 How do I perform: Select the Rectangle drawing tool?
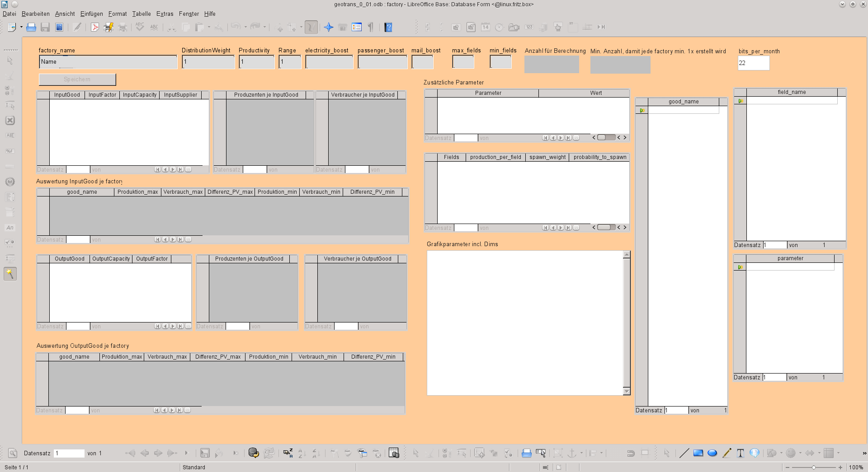click(x=698, y=453)
